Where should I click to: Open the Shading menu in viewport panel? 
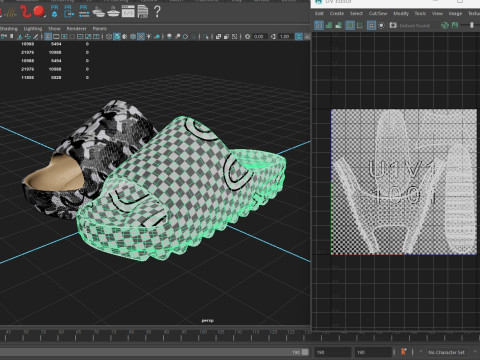pos(9,29)
